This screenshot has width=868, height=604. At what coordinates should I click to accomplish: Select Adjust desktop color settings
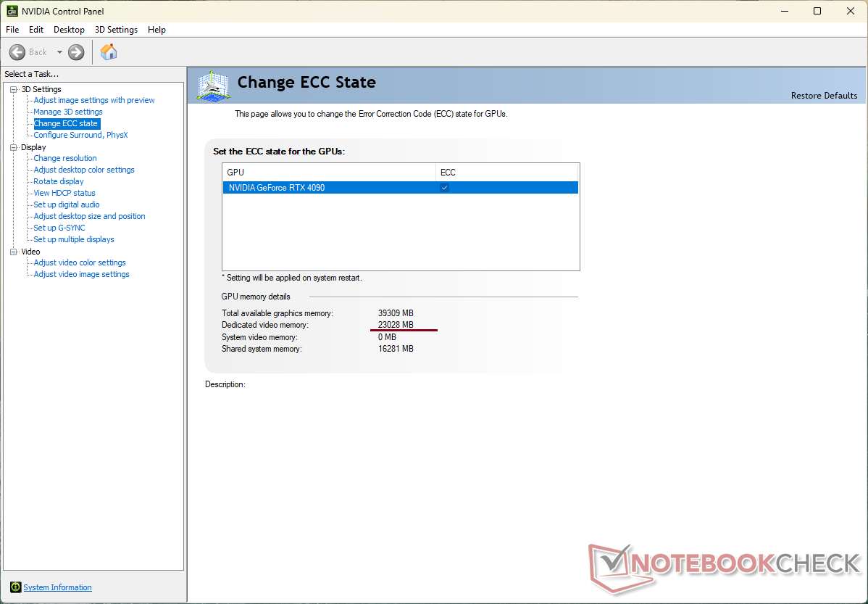(84, 170)
